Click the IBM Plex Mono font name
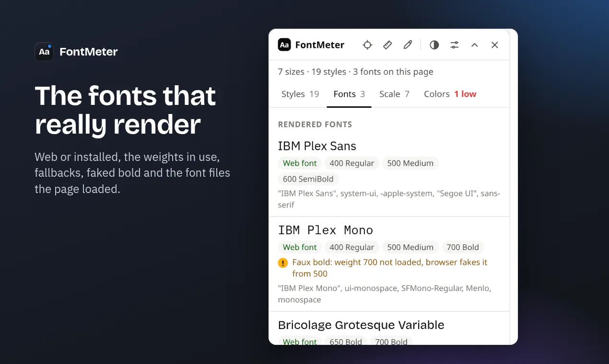 tap(326, 230)
